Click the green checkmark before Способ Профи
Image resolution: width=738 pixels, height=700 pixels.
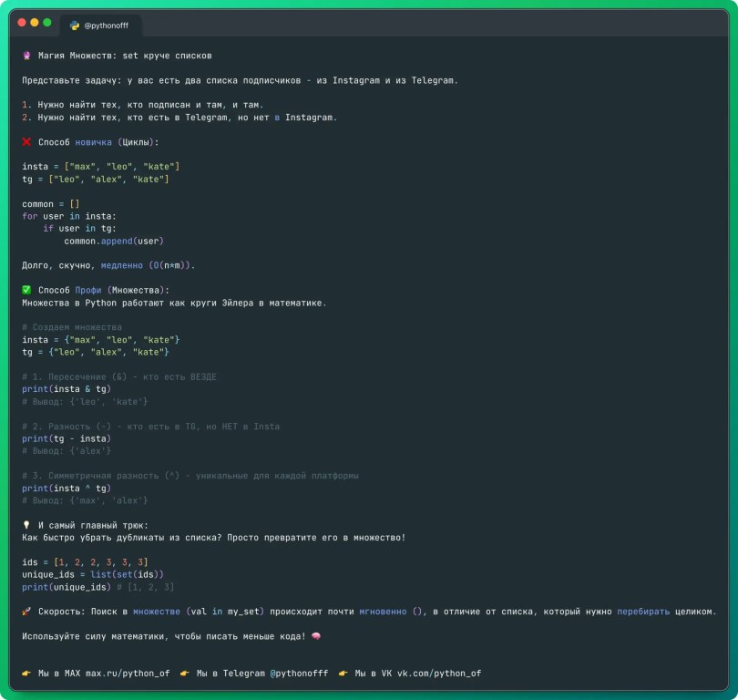[x=27, y=290]
